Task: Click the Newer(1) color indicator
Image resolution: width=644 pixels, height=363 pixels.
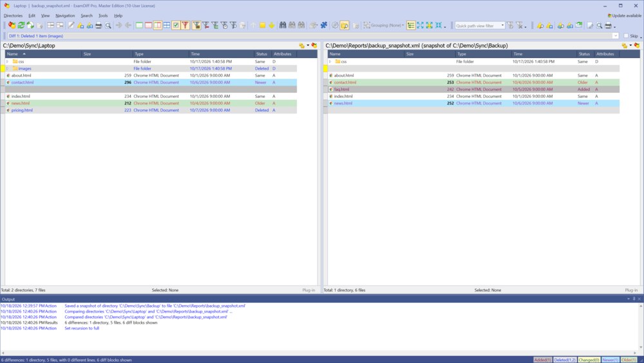Action: 610,360
